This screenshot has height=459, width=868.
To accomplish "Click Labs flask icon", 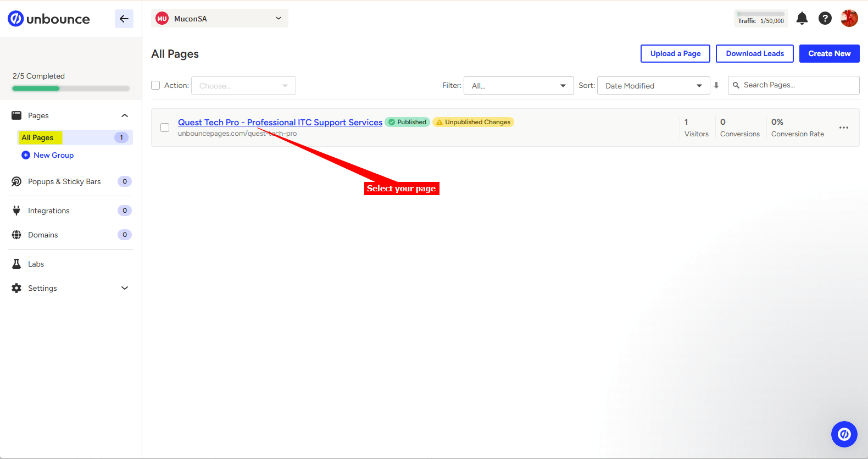I will coord(16,264).
